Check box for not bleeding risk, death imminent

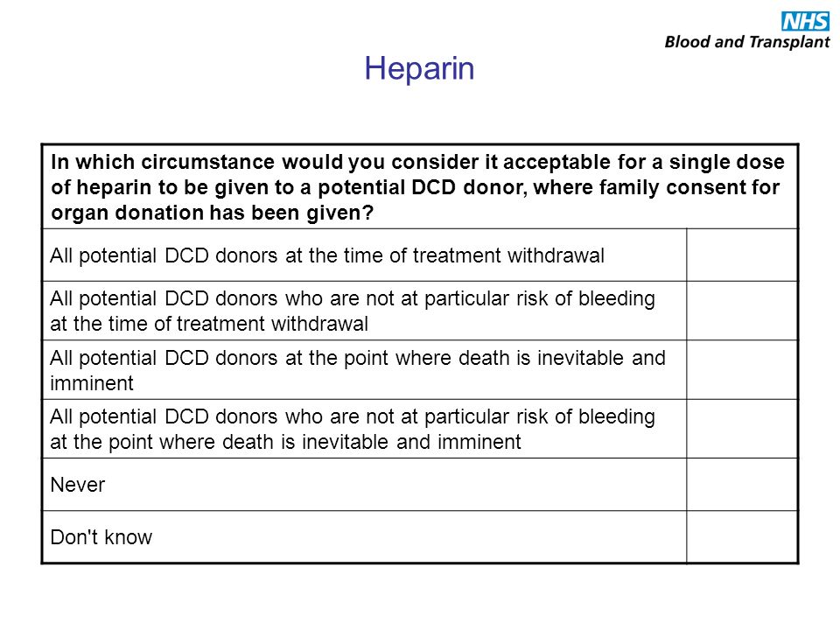742,429
